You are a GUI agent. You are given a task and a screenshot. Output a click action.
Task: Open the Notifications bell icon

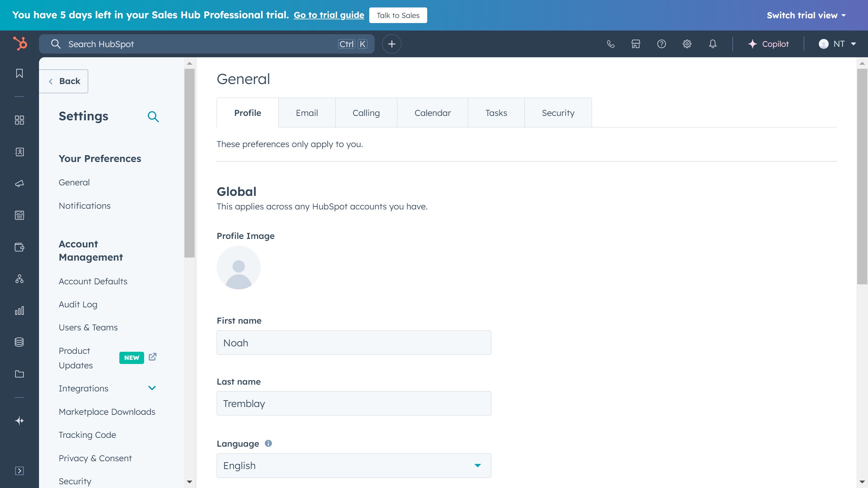coord(713,44)
